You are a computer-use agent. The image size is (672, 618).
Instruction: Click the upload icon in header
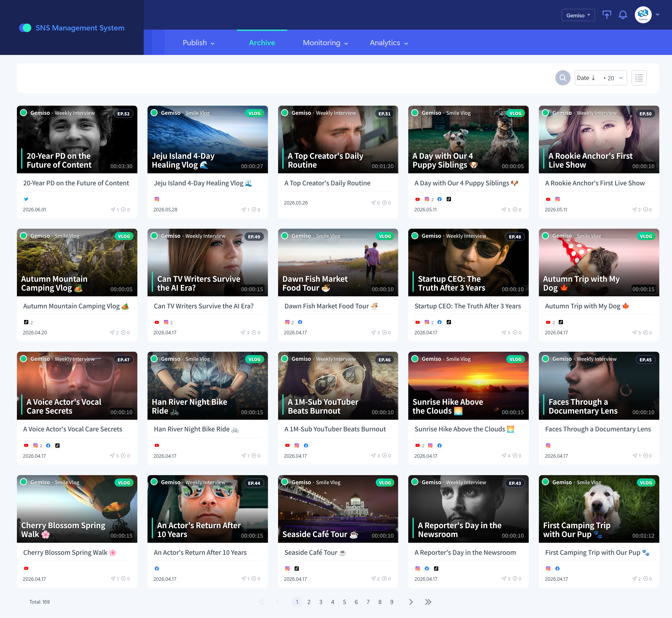[606, 15]
